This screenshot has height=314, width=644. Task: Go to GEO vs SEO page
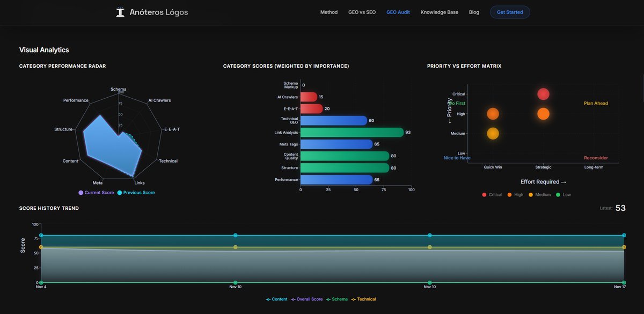tap(362, 12)
